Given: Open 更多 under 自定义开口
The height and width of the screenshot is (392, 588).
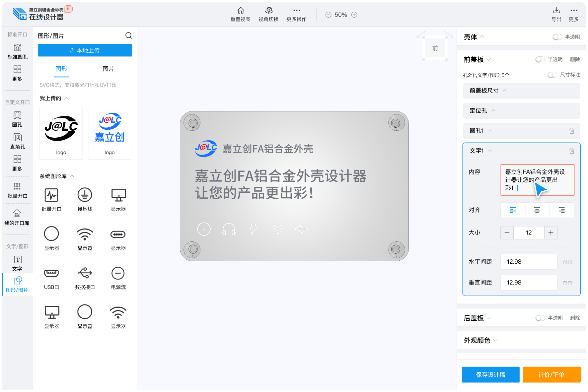Looking at the screenshot, I should tap(17, 163).
